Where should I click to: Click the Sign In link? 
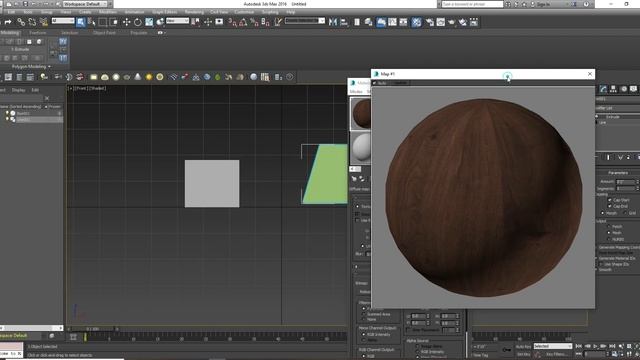pos(543,4)
